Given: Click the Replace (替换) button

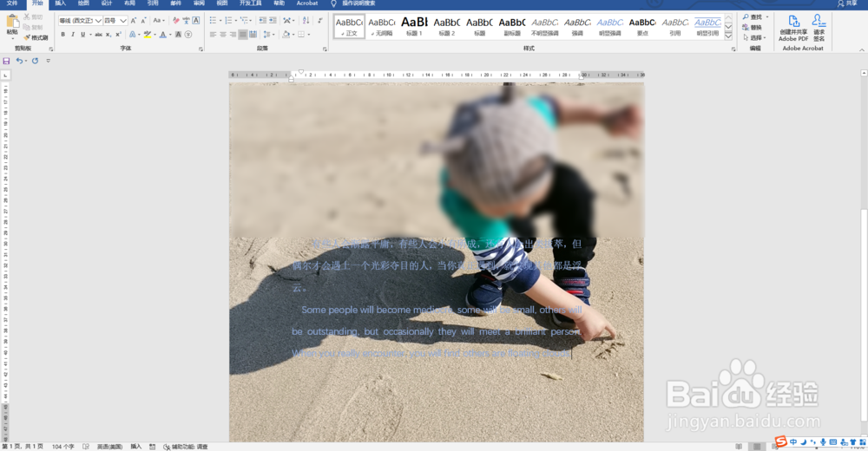Looking at the screenshot, I should (753, 27).
